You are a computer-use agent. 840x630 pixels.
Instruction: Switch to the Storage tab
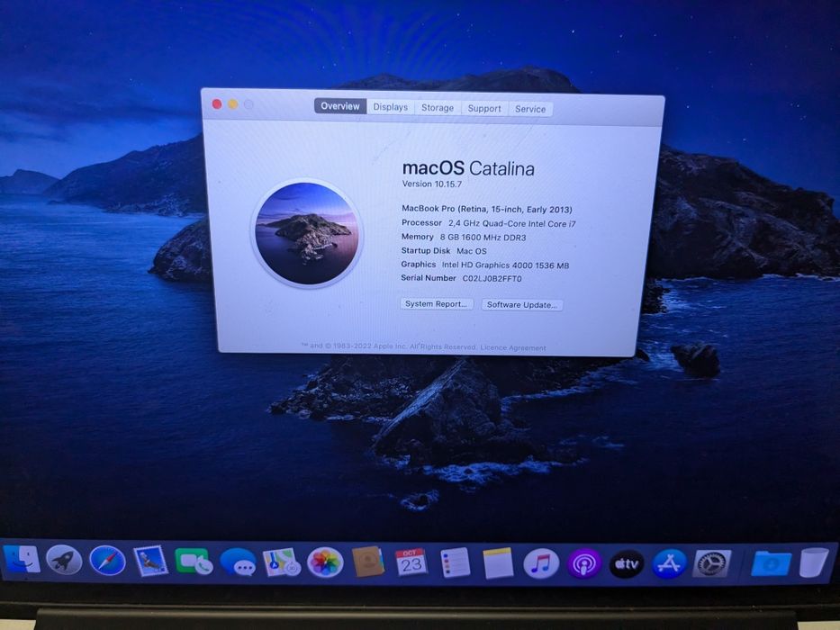[438, 108]
